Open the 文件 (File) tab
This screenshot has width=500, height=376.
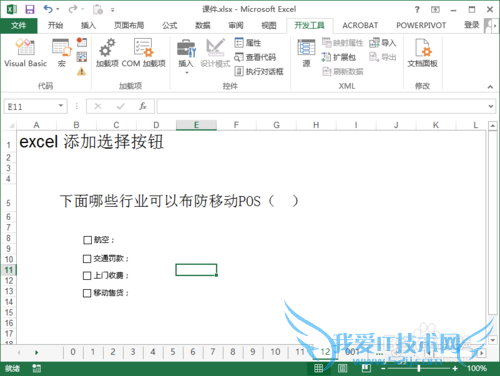click(19, 25)
